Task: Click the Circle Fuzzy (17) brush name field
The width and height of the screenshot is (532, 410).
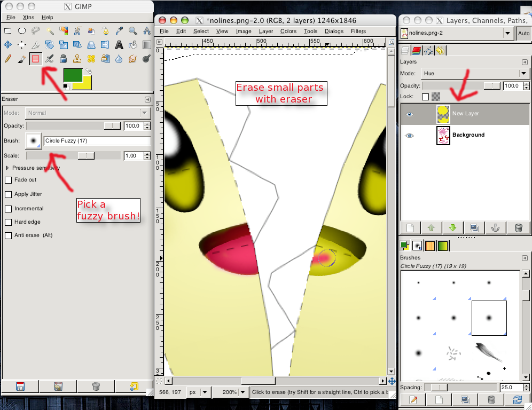Action: pyautogui.click(x=97, y=141)
